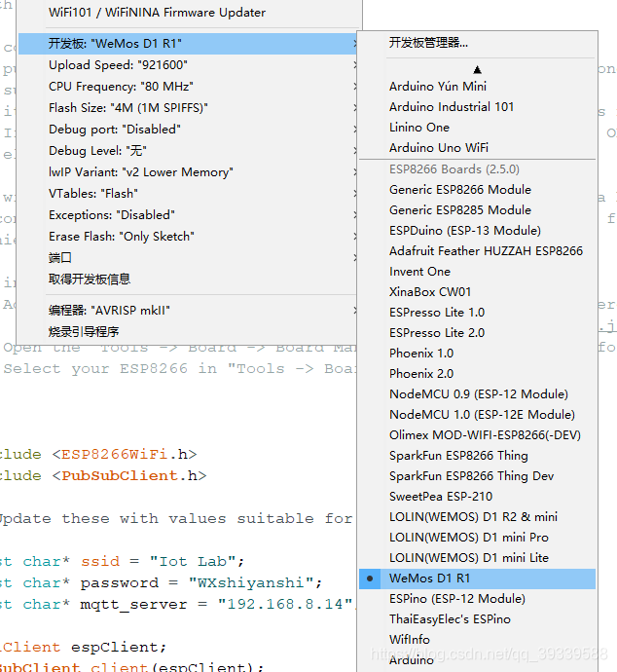
Task: Expand lwIP Variant "v2 Lower Memory" submenu
Action: tap(188, 172)
